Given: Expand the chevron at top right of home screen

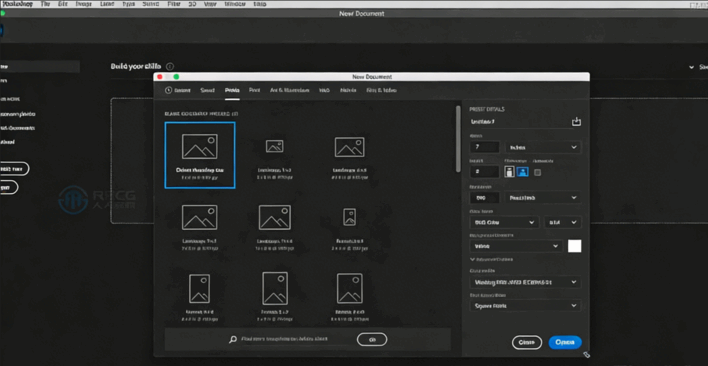Looking at the screenshot, I should coord(691,67).
